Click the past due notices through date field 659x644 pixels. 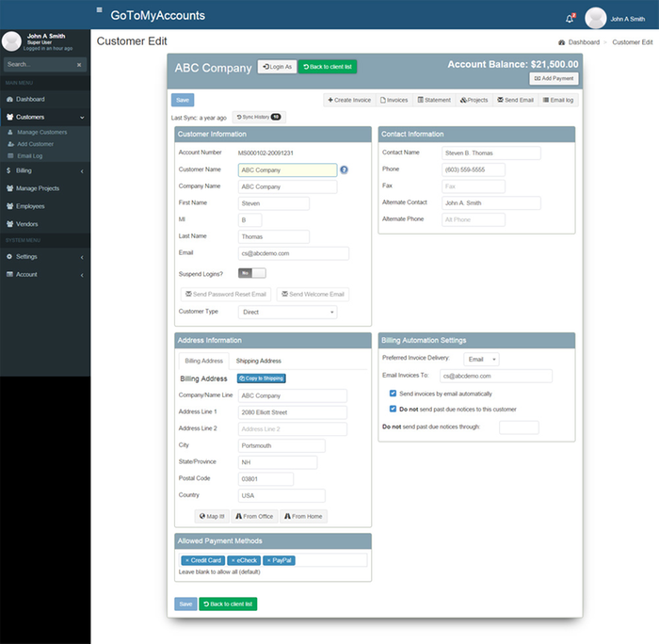click(x=519, y=427)
